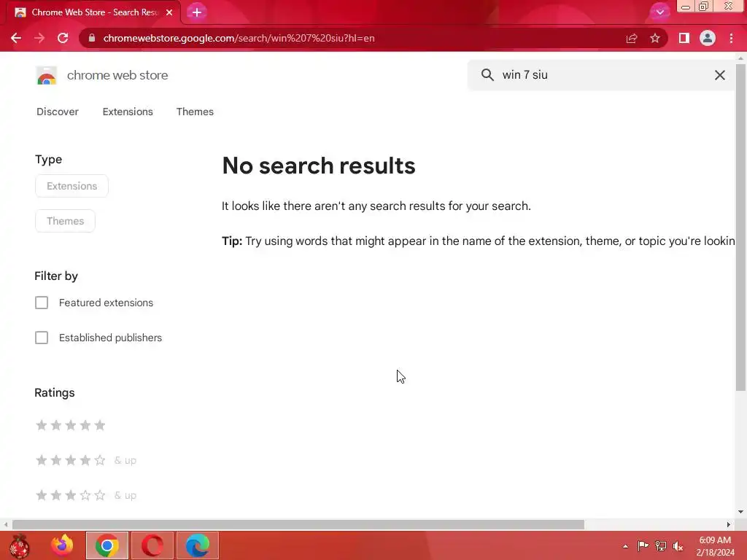Click the forward navigation arrow

[x=39, y=38]
